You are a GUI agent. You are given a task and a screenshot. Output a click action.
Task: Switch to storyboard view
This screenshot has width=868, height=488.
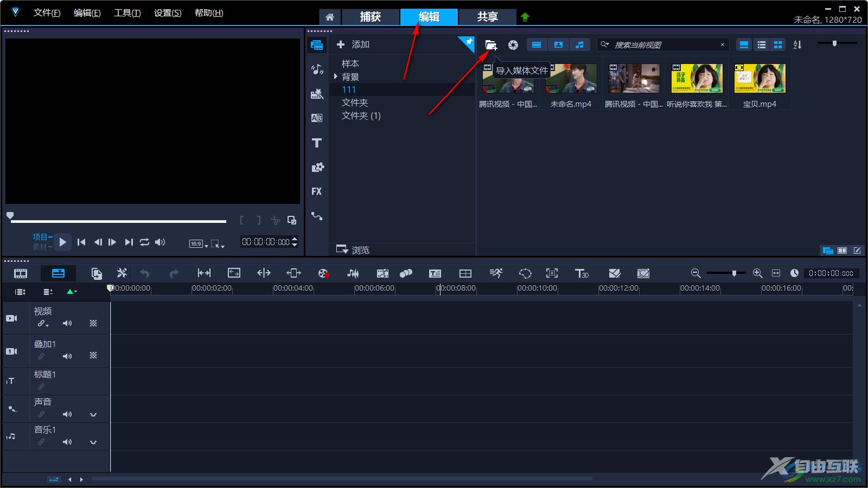pyautogui.click(x=21, y=273)
